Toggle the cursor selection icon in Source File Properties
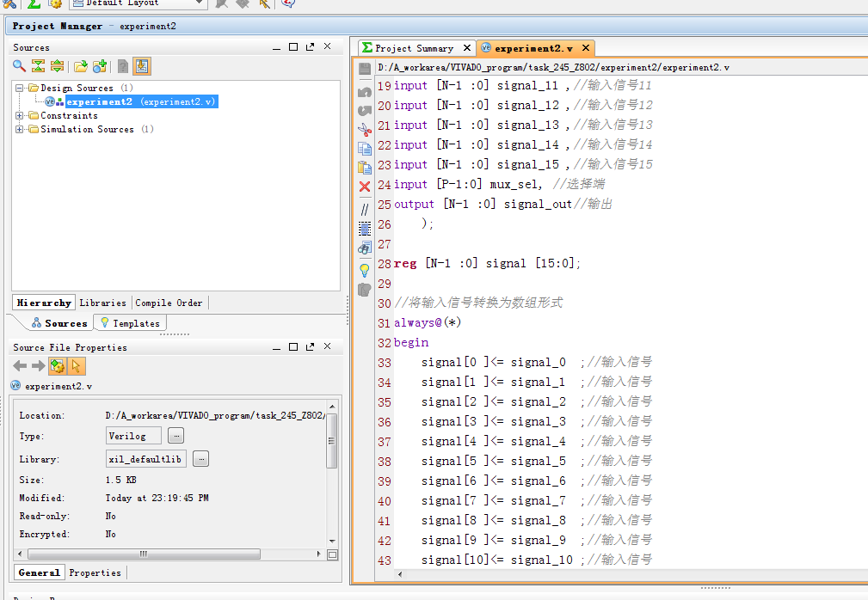Image resolution: width=868 pixels, height=600 pixels. pos(76,366)
